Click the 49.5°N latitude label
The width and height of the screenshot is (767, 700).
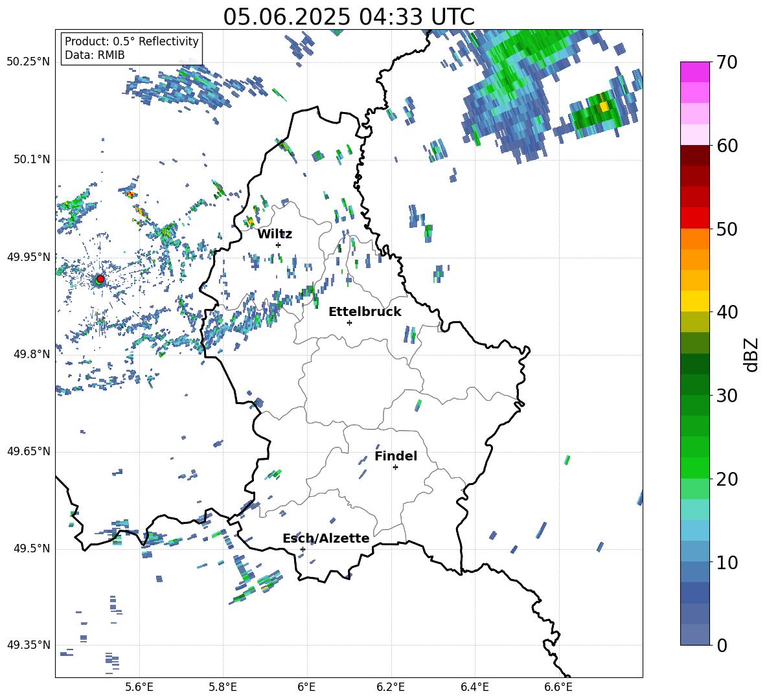tap(31, 548)
